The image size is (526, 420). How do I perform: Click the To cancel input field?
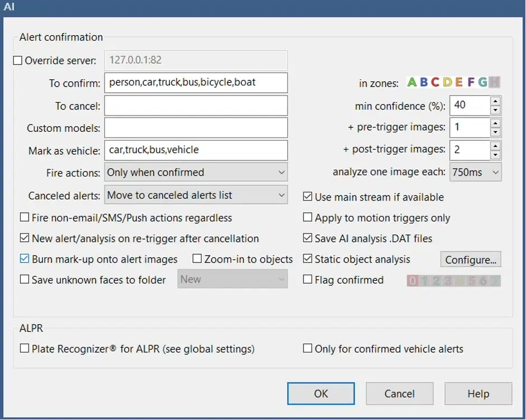196,106
